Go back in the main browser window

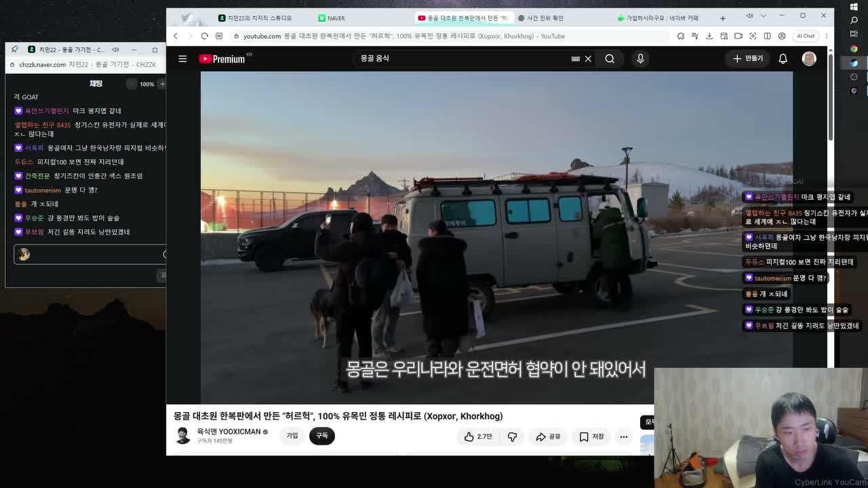pyautogui.click(x=176, y=36)
